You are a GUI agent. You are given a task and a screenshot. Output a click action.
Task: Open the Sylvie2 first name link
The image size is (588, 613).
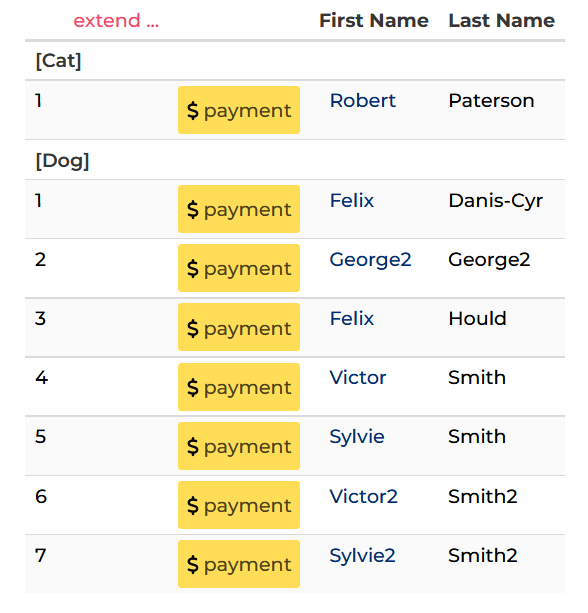(362, 556)
